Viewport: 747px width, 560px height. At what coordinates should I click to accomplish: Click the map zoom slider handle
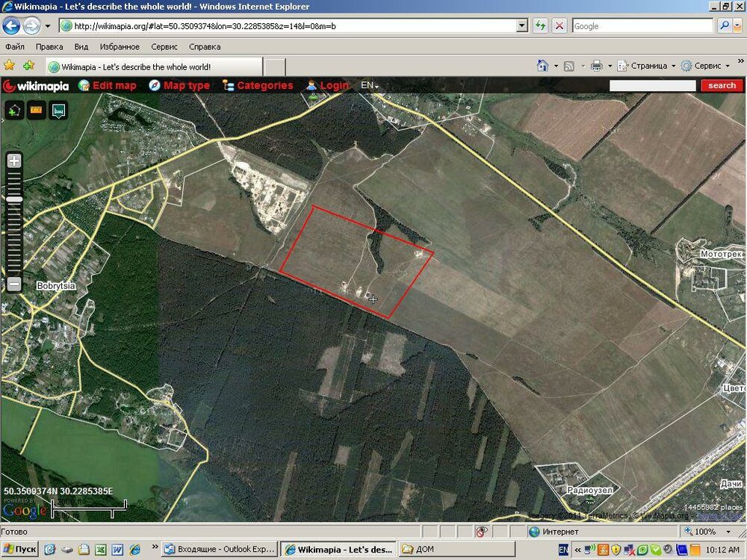pyautogui.click(x=14, y=199)
